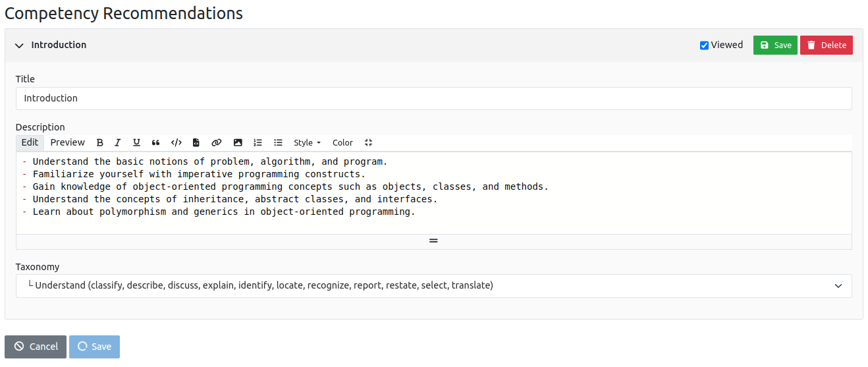Click the red Delete button

826,45
